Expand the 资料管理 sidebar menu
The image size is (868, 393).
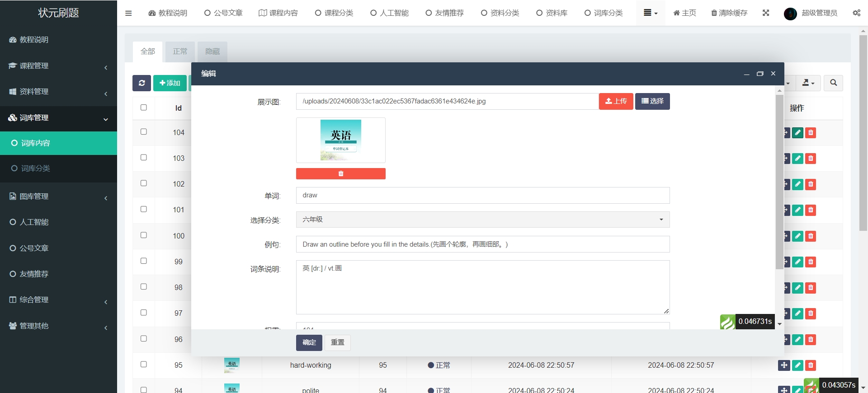[x=58, y=92]
